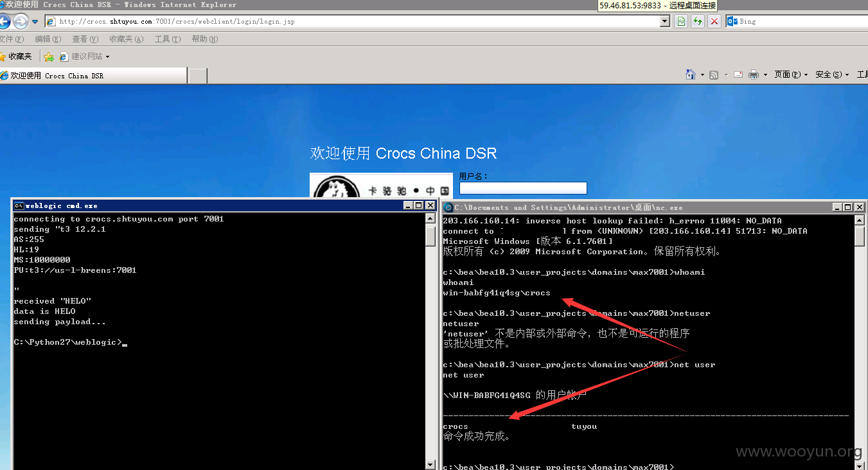Click the "sending payload..." line
Viewport: 868px width, 470px height.
[x=60, y=322]
